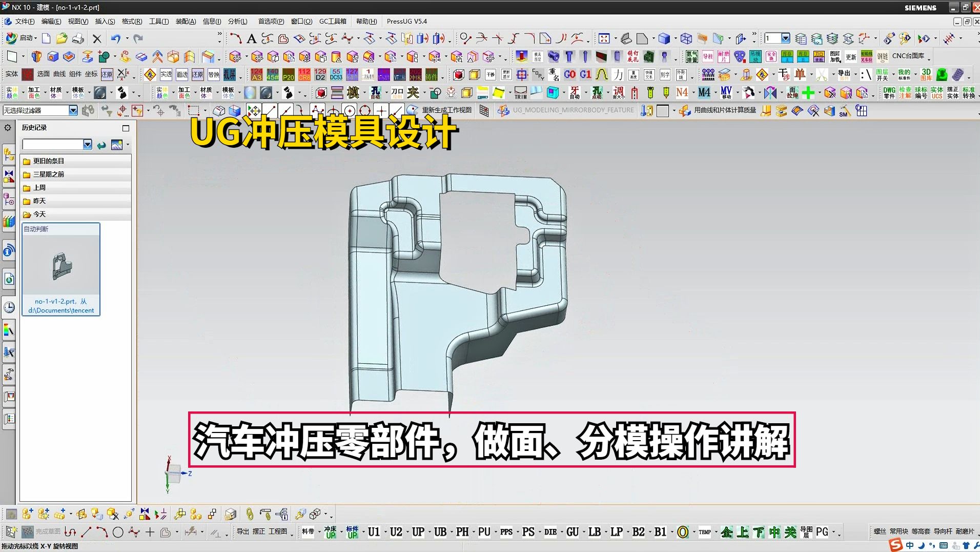
Task: Click the Print icon in the toolbar
Action: coord(78,38)
